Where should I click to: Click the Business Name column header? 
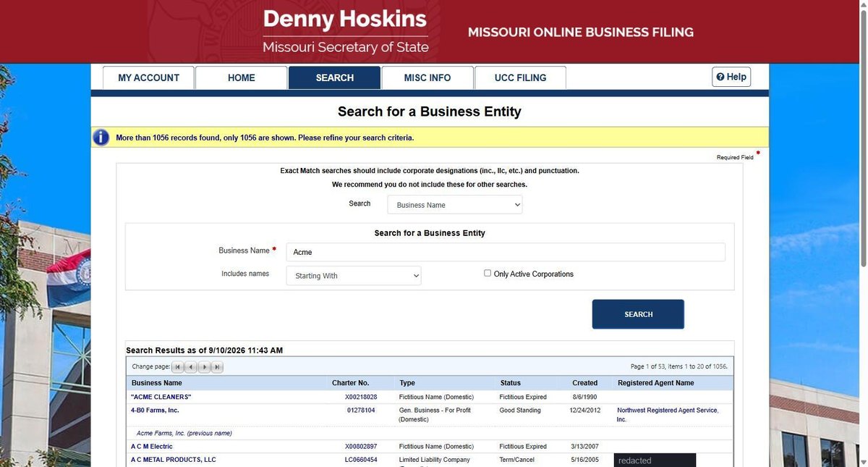pos(157,383)
